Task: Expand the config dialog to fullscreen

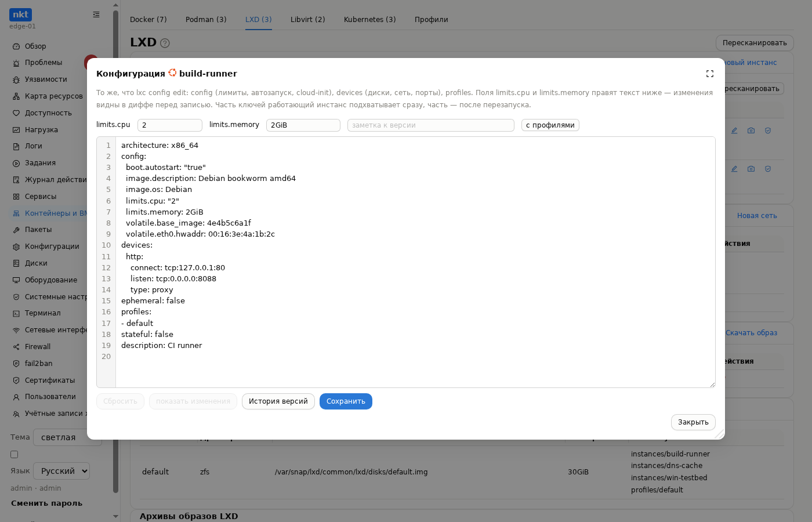Action: pyautogui.click(x=710, y=74)
